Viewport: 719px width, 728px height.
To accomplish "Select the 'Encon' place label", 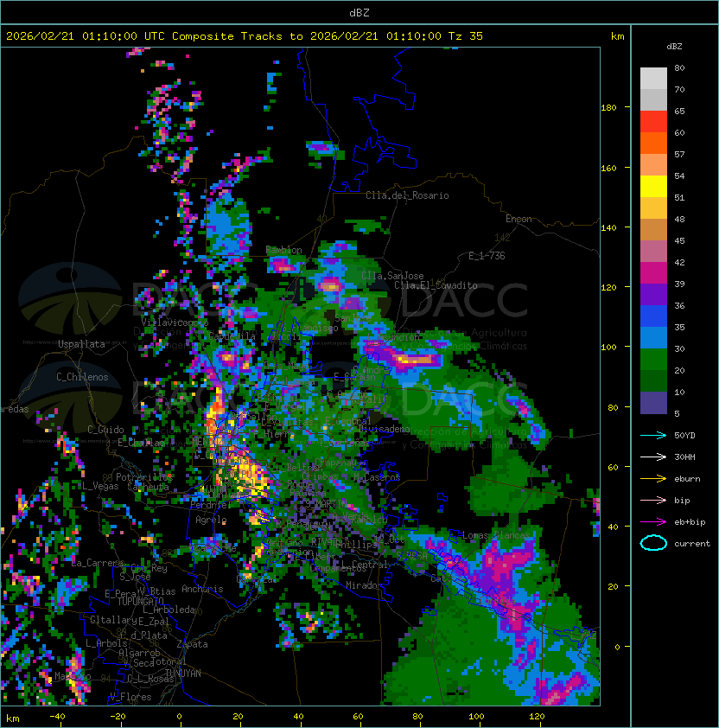I will pos(519,219).
